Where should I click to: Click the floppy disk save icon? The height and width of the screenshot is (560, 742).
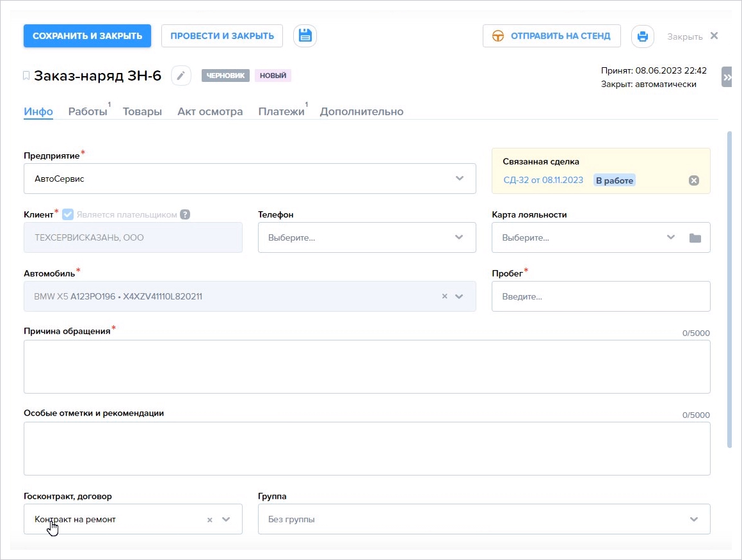click(305, 36)
